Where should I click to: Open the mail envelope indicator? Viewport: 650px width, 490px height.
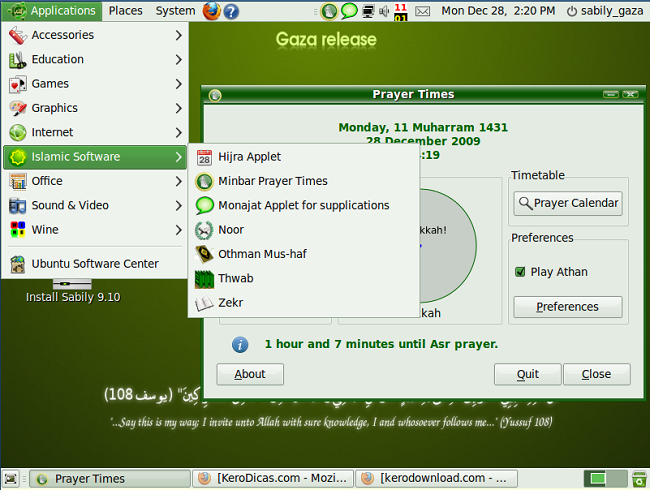[422, 12]
